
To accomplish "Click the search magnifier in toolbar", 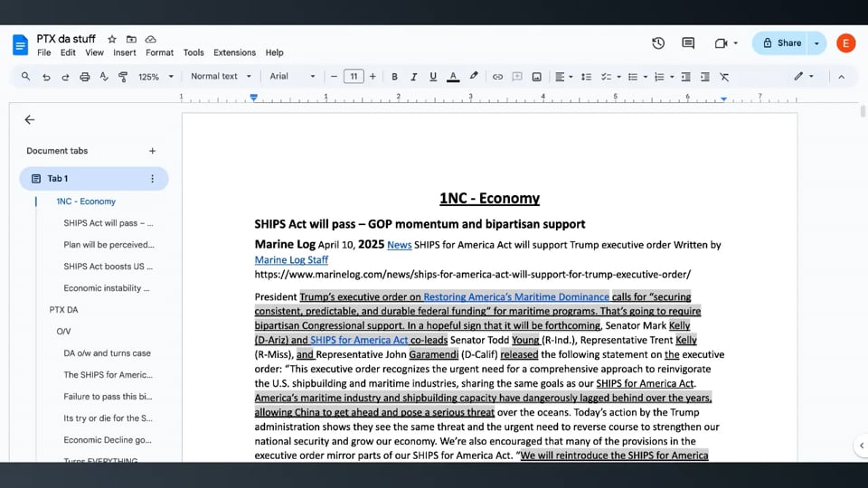I will 25,76.
